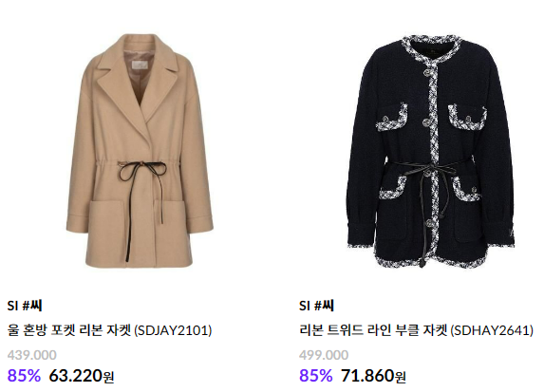Click the sale price 63.220원
The height and width of the screenshot is (392, 544).
click(x=82, y=375)
